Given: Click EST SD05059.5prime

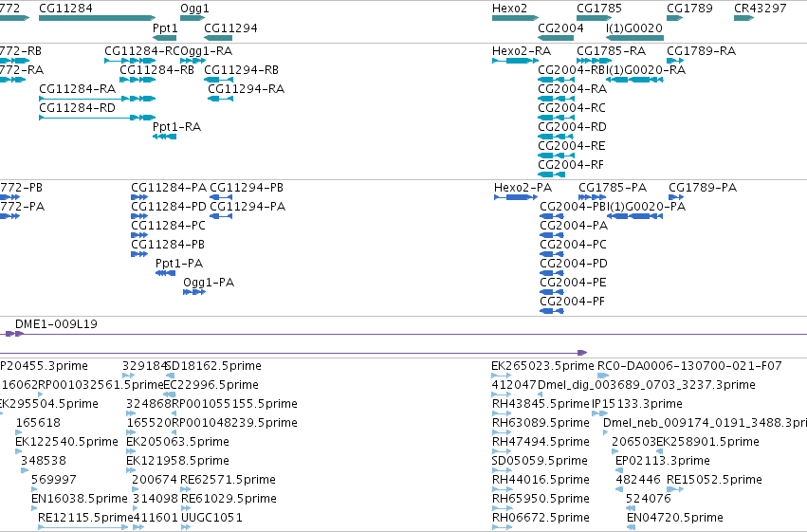Looking at the screenshot, I should (x=540, y=462).
